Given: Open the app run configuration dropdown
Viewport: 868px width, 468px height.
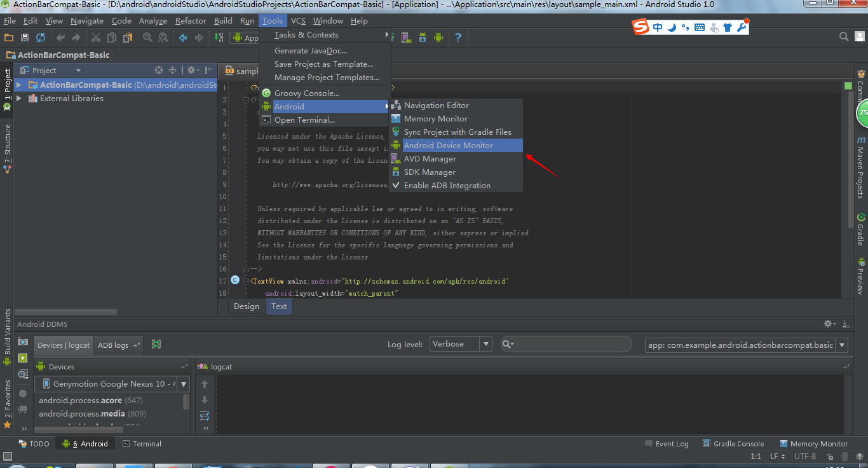Looking at the screenshot, I should [x=245, y=38].
